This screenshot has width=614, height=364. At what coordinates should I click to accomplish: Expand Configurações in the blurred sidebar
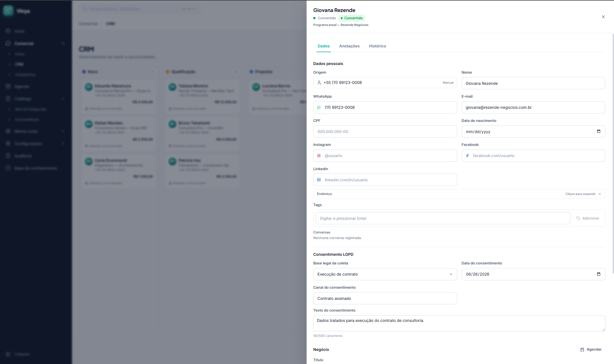(x=35, y=144)
